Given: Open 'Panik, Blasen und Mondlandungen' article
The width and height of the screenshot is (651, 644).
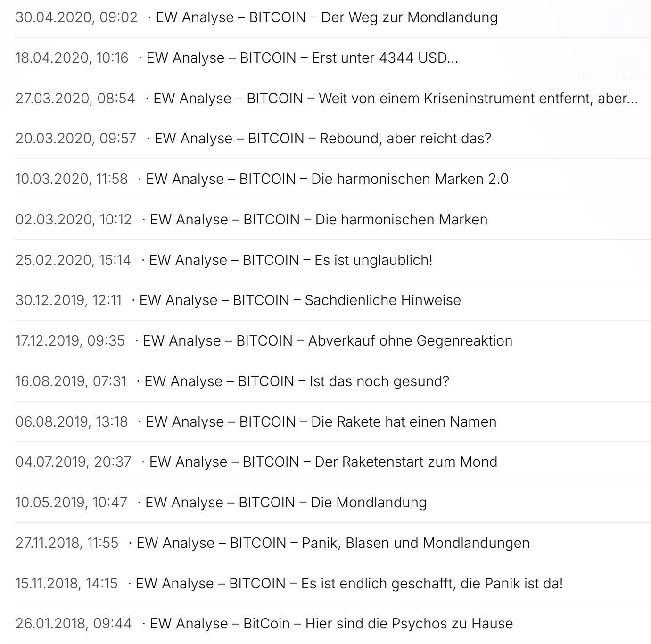Looking at the screenshot, I should 333,543.
